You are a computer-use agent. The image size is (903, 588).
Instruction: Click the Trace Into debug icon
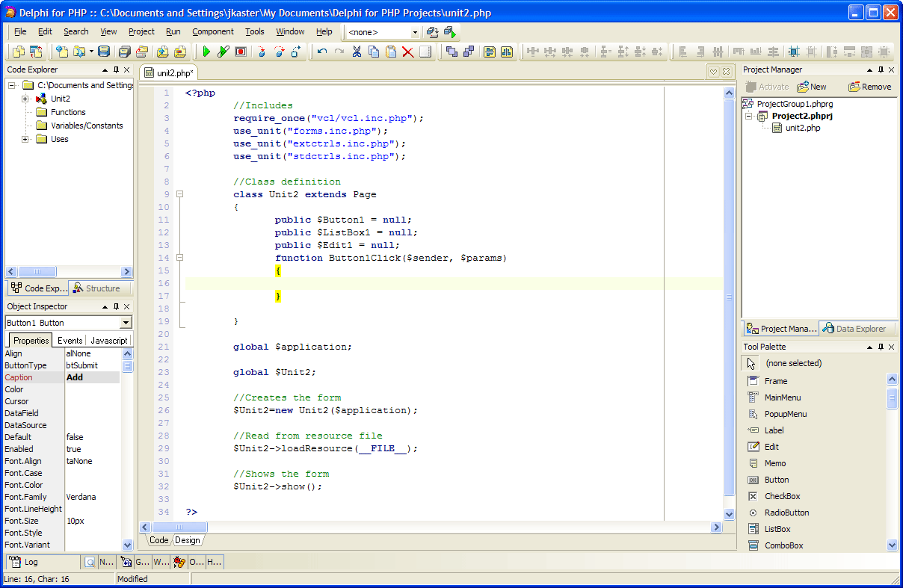[262, 52]
